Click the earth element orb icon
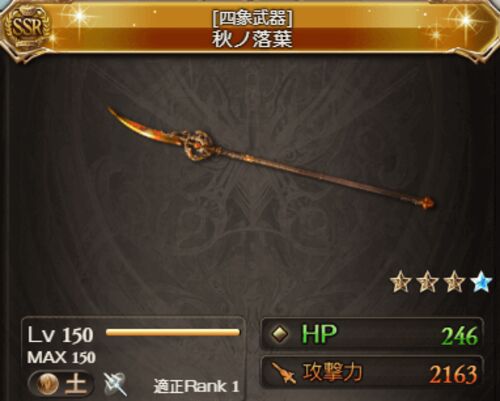 [48, 384]
